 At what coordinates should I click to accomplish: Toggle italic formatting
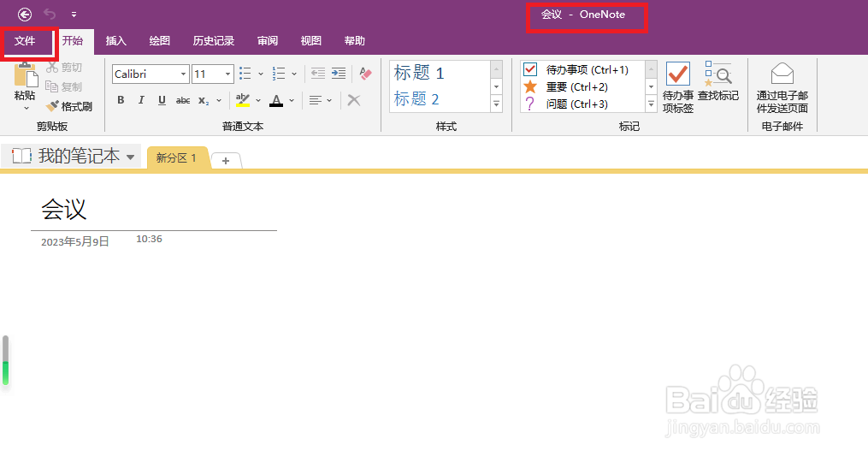point(141,100)
